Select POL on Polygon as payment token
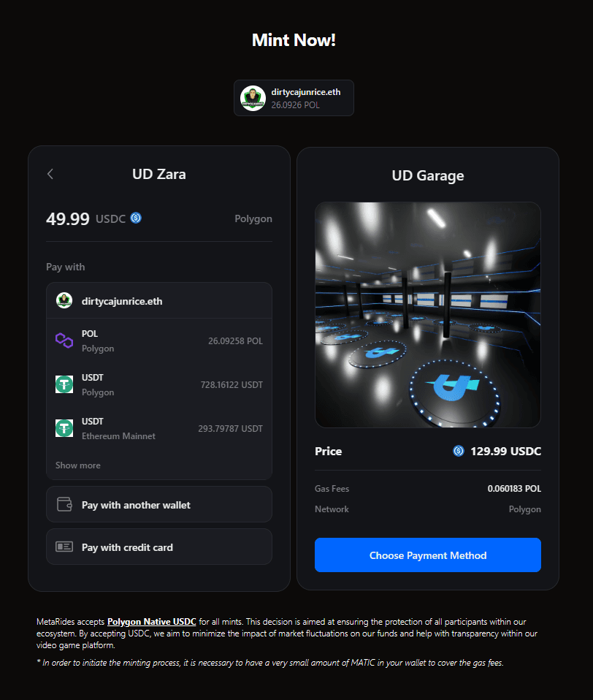593x700 pixels. 158,341
